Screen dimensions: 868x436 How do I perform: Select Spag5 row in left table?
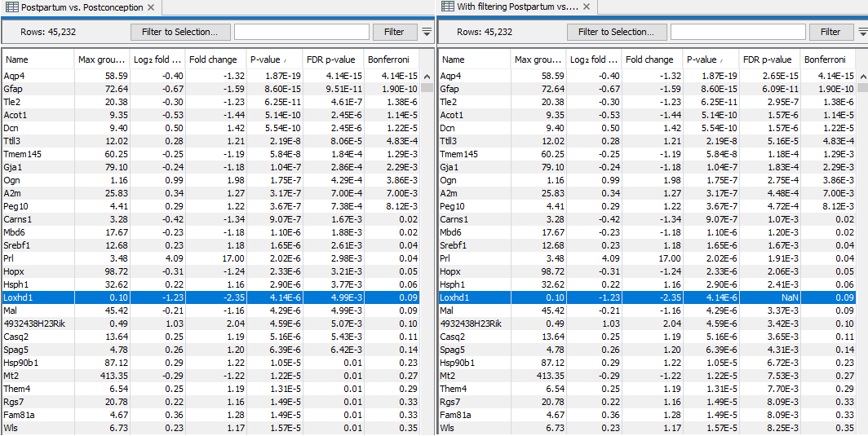pos(211,350)
